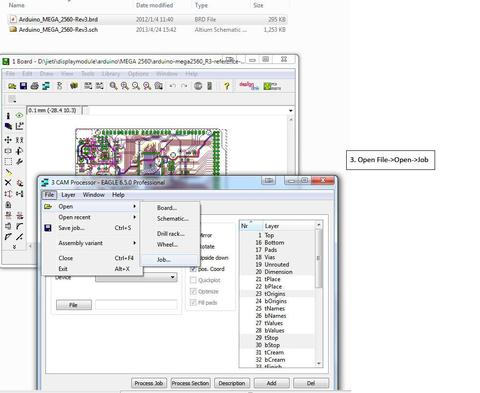The height and width of the screenshot is (393, 480).
Task: Expand the left toolbar overflow chevron
Action: tap(14, 247)
